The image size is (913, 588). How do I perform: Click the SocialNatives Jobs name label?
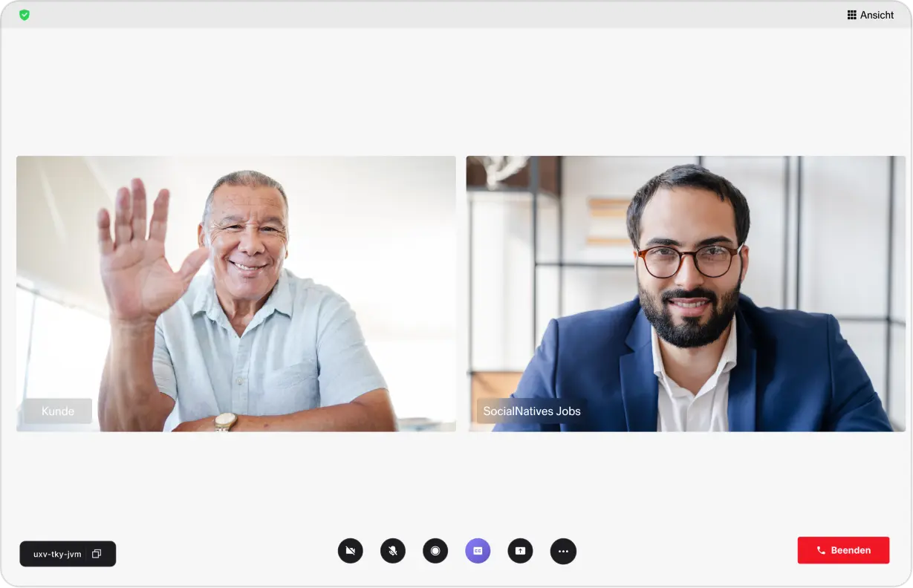532,411
